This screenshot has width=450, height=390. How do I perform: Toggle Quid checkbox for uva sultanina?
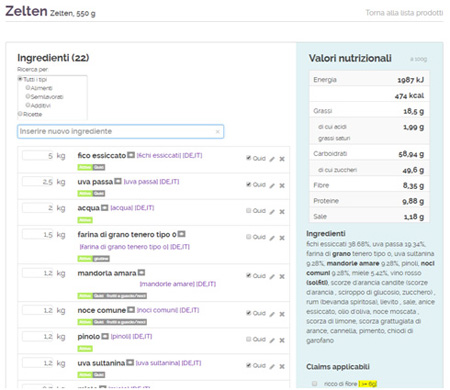(248, 365)
